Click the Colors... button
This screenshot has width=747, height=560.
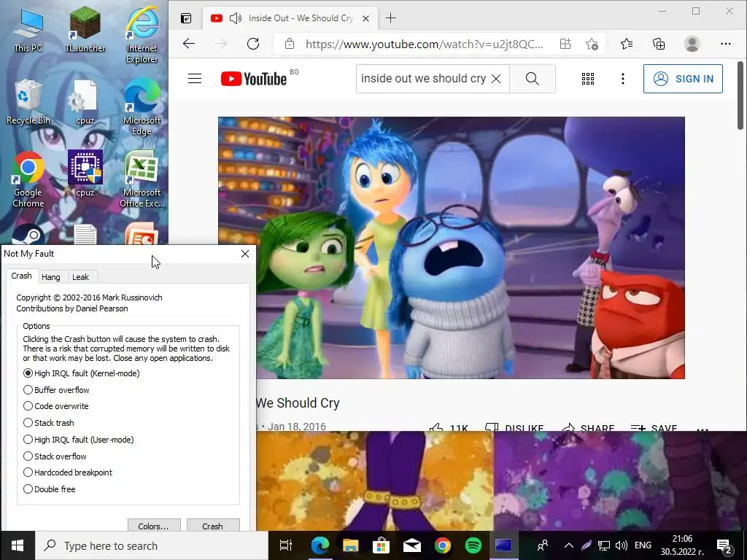153,526
